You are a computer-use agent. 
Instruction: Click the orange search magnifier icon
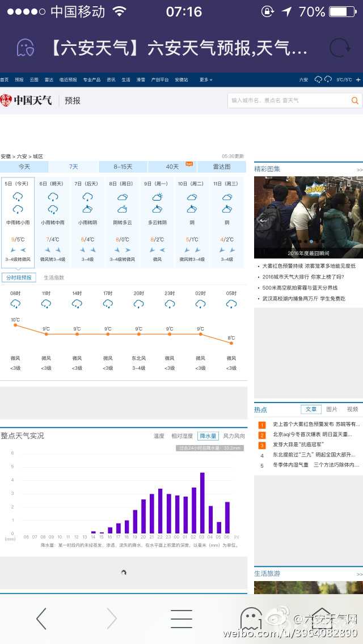coord(355,100)
